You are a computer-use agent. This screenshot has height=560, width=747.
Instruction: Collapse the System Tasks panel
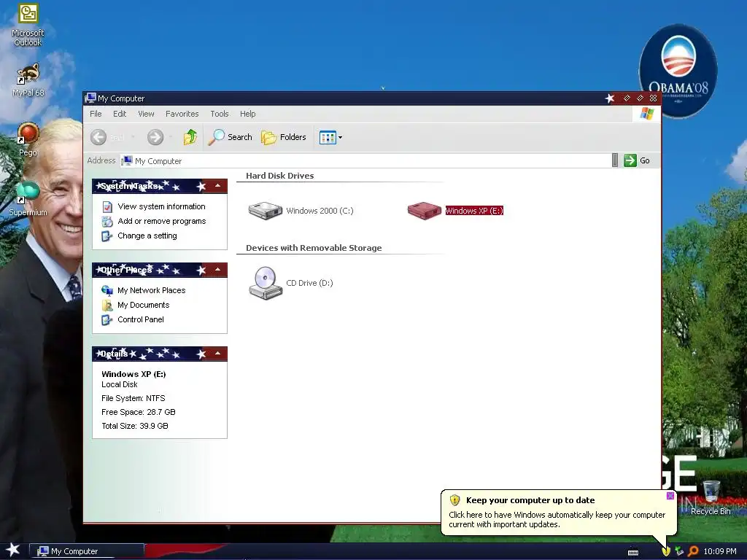tap(217, 186)
